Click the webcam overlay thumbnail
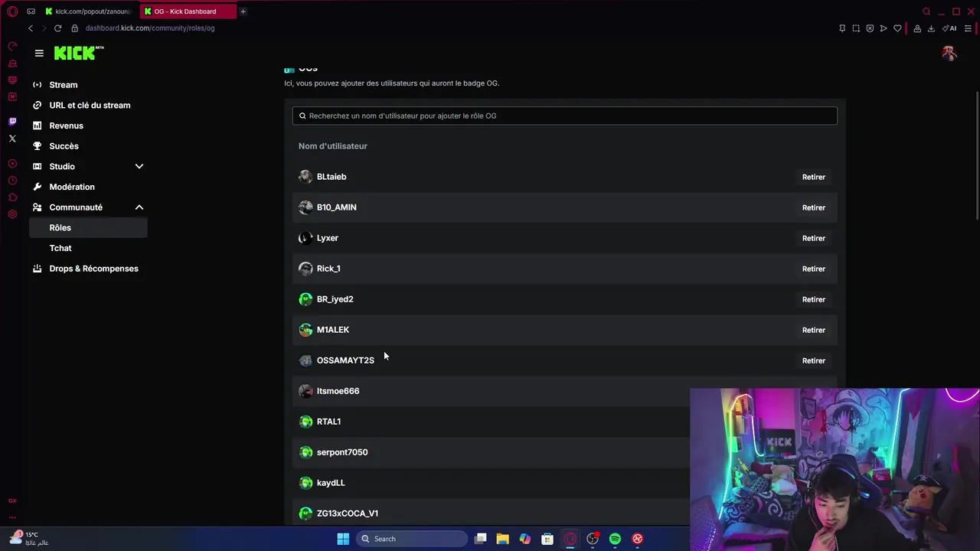The image size is (980, 551). coord(835,469)
